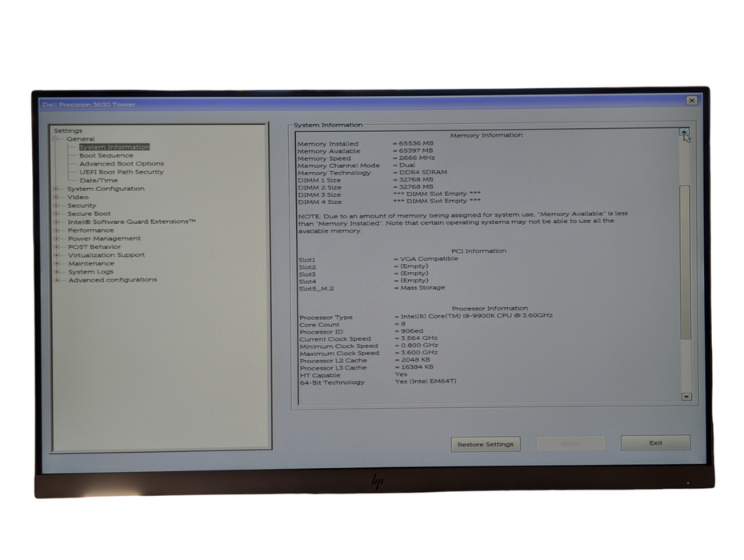The height and width of the screenshot is (560, 744).
Task: Click plus icon beside System Logs
Action: (x=56, y=272)
